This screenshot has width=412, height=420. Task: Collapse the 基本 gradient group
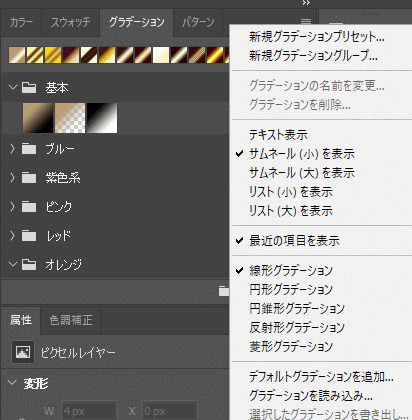(13, 88)
